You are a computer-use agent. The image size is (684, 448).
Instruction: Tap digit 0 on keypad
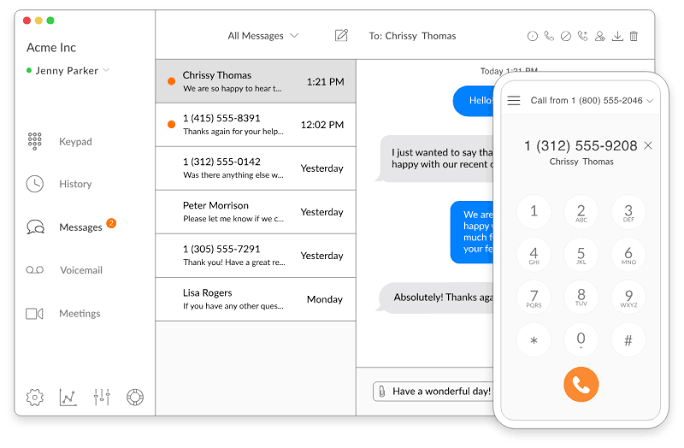(581, 340)
